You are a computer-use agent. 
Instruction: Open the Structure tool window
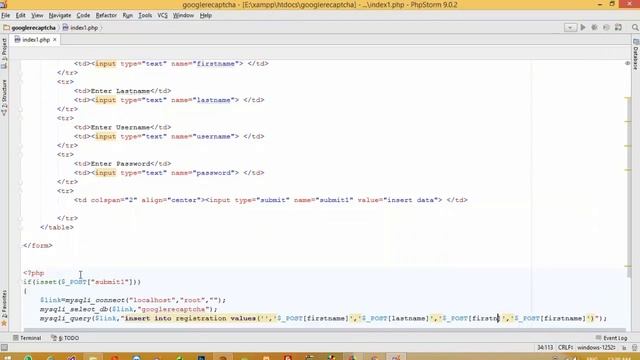click(x=4, y=97)
